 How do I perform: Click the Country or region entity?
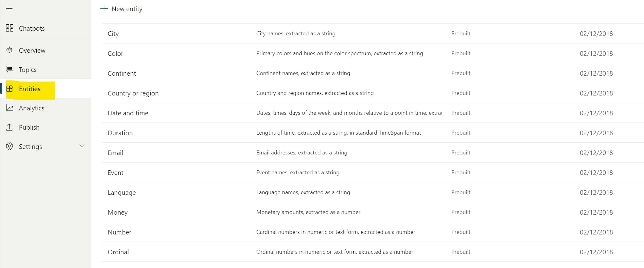click(133, 93)
